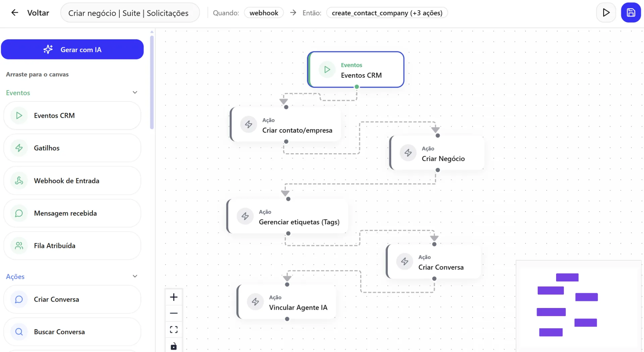Click the play icon of sidebar Eventos CRM
This screenshot has height=352, width=644.
[x=19, y=116]
